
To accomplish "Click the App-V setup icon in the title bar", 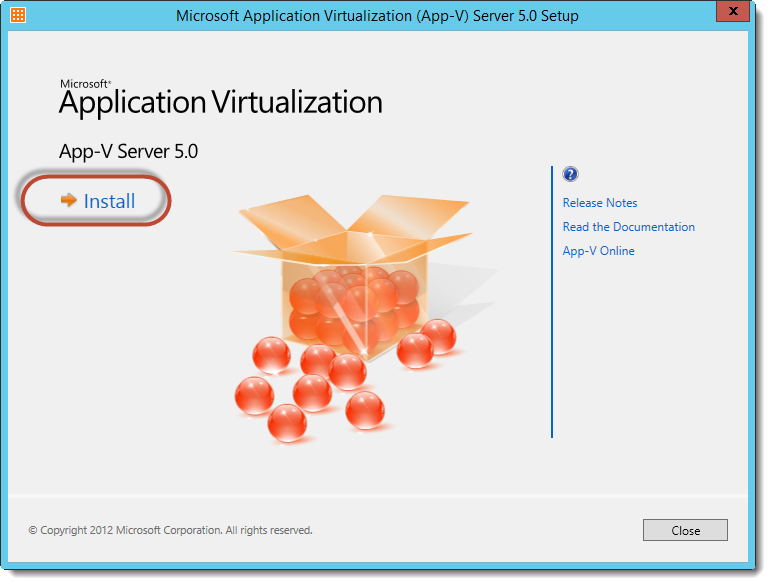I will [18, 15].
